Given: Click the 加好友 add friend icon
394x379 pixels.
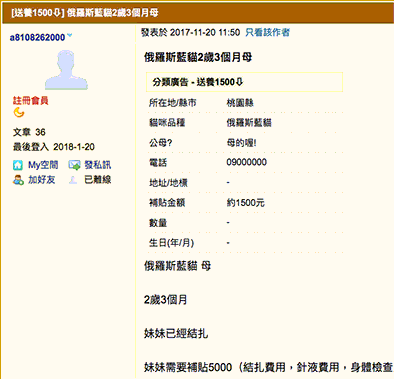Looking at the screenshot, I should point(18,180).
